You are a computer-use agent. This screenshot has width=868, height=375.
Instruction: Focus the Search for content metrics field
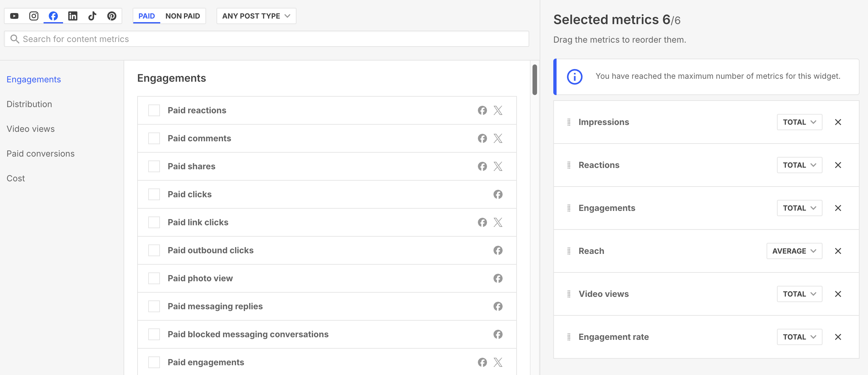coord(266,39)
